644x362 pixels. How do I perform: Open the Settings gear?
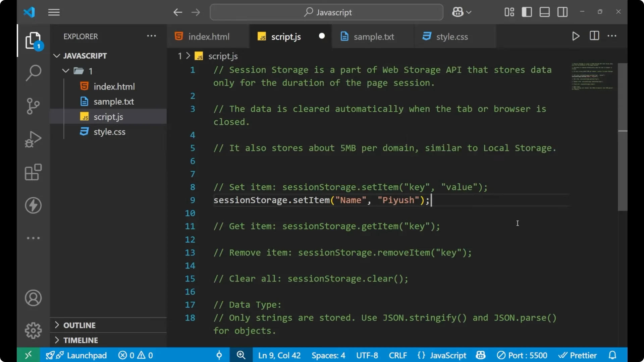[x=33, y=330]
